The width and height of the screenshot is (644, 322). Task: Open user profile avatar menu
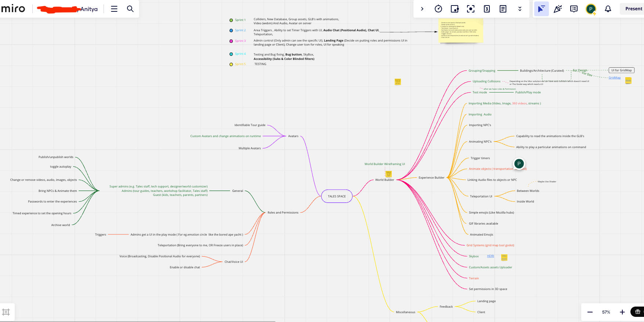click(591, 9)
